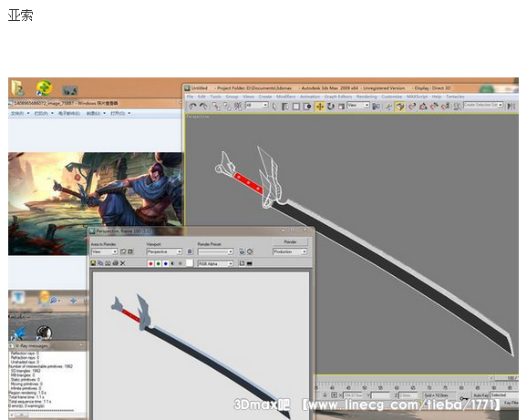
Task: Activate the Select and Move tool
Action: coord(320,107)
